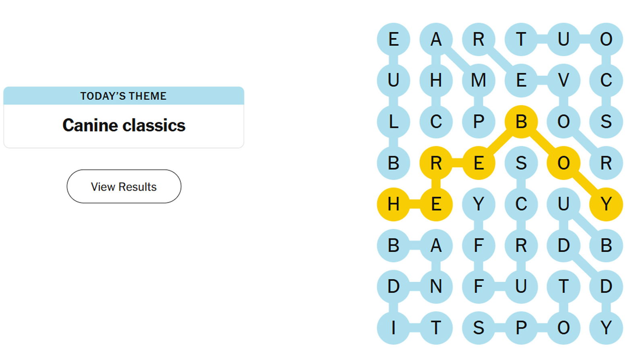Click the Canine classics theme title

click(x=124, y=125)
